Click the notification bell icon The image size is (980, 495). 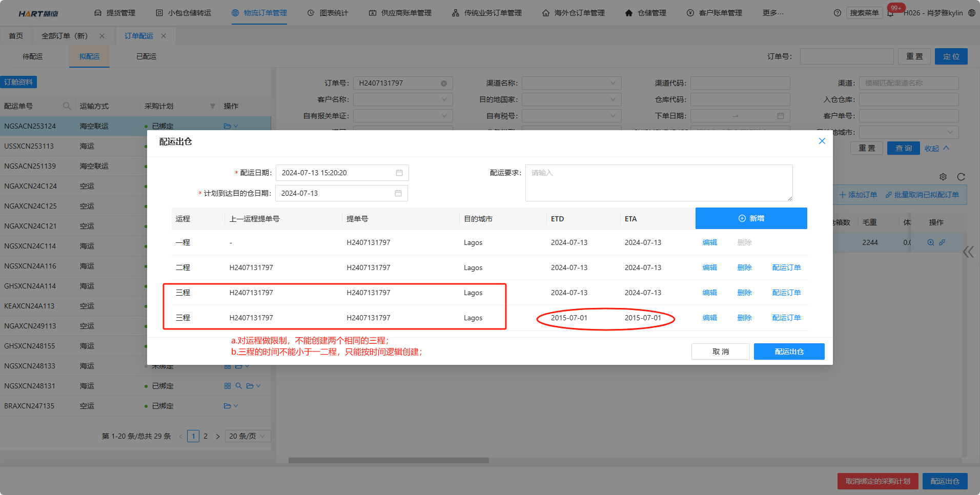(x=890, y=13)
